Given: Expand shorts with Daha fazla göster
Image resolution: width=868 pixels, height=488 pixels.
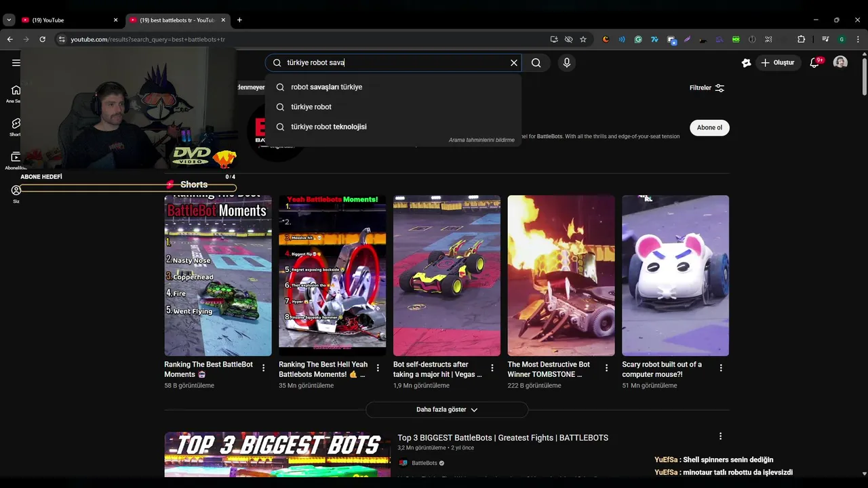Looking at the screenshot, I should 447,409.
